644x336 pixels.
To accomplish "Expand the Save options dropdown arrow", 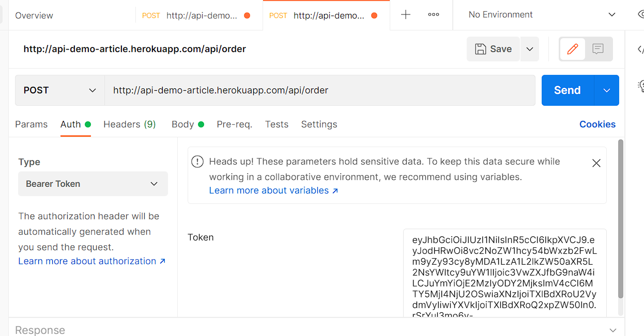I will click(x=530, y=49).
